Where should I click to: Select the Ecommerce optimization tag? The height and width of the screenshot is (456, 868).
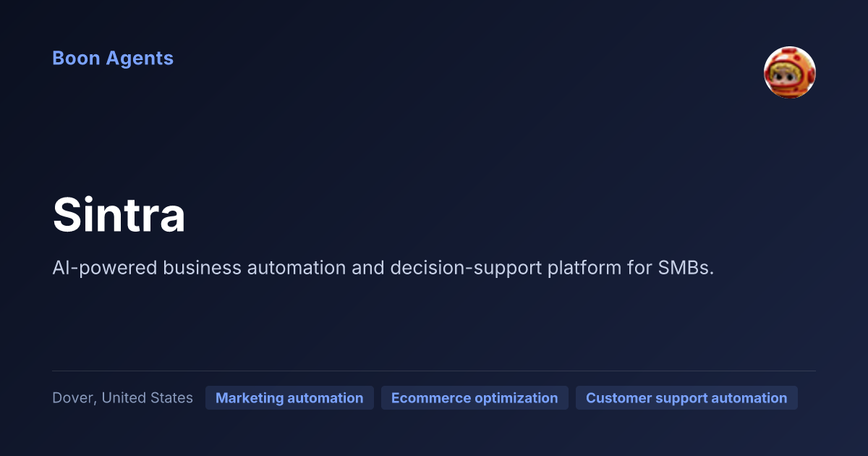[x=475, y=398]
